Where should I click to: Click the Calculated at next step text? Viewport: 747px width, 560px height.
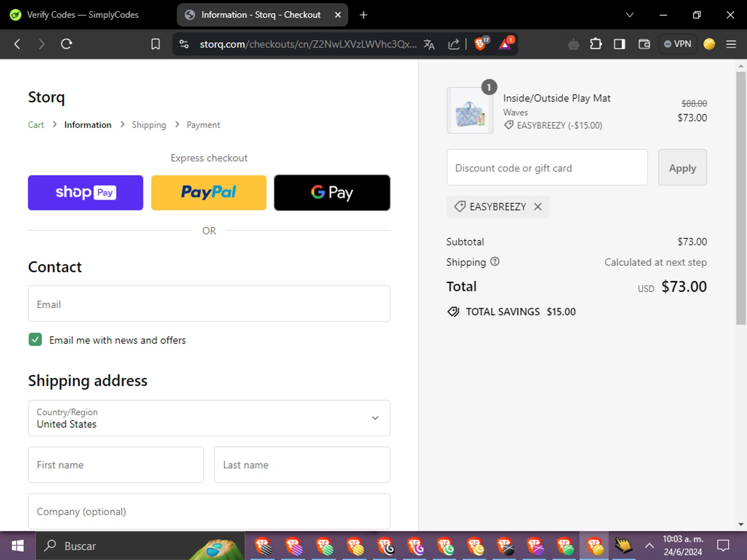[655, 262]
